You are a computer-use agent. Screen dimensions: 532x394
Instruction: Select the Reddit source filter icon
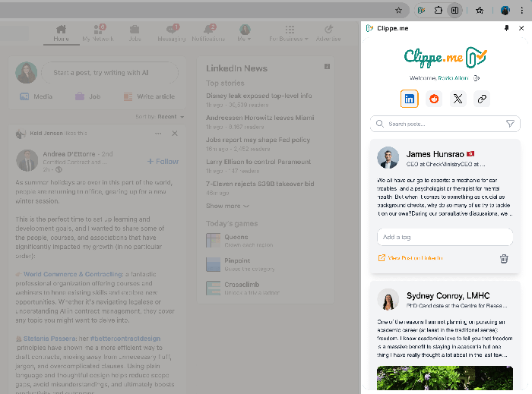(x=434, y=99)
